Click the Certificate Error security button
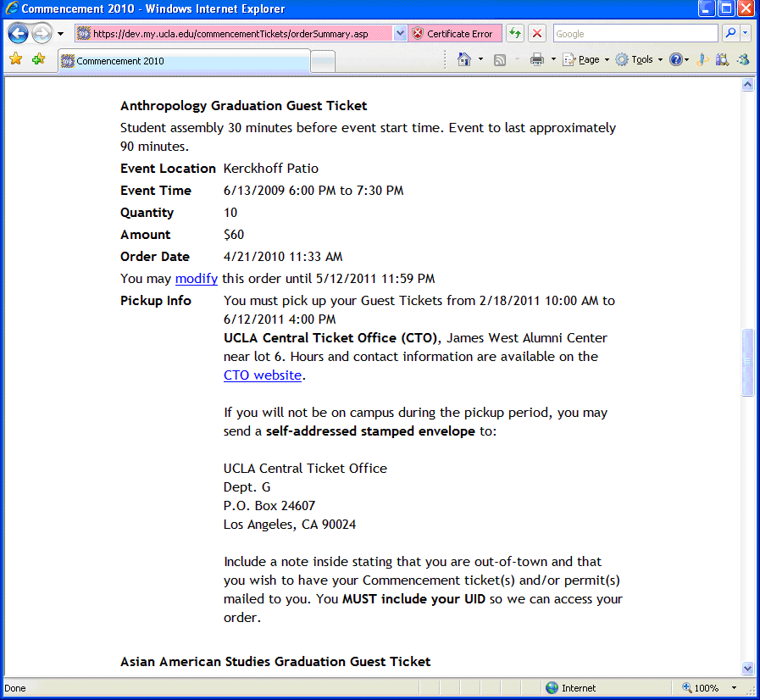760x700 pixels. tap(454, 34)
